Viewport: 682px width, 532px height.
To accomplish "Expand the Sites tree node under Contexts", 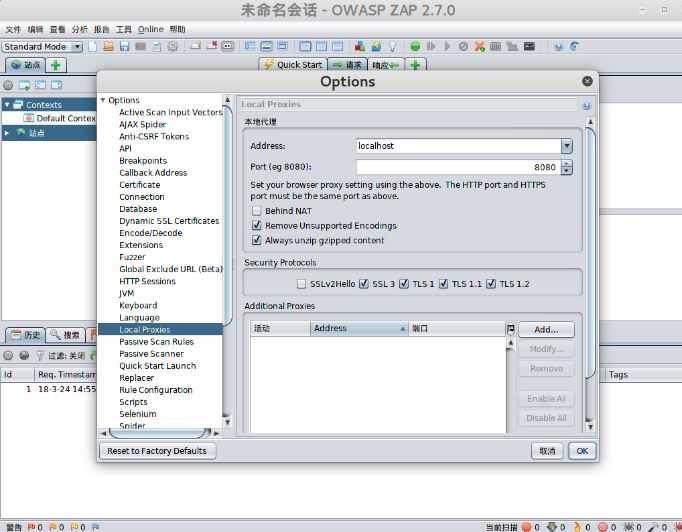I will (7, 133).
